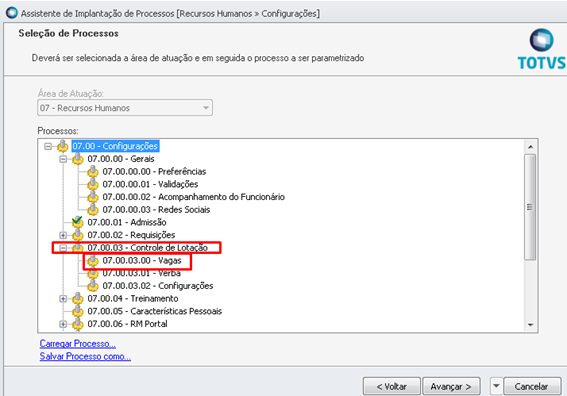Click the green-checked icon of 07.00.01 - Admissão
Viewport: 567px width, 396px height.
[78, 222]
